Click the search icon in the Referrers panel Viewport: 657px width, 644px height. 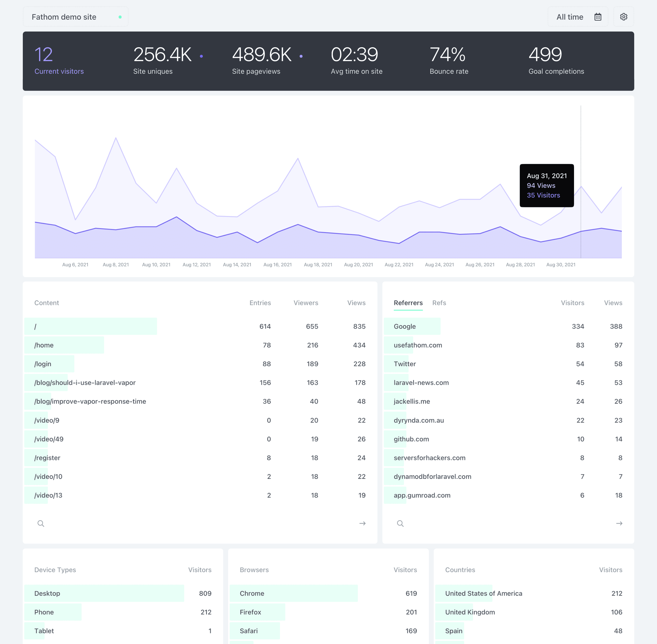tap(400, 523)
